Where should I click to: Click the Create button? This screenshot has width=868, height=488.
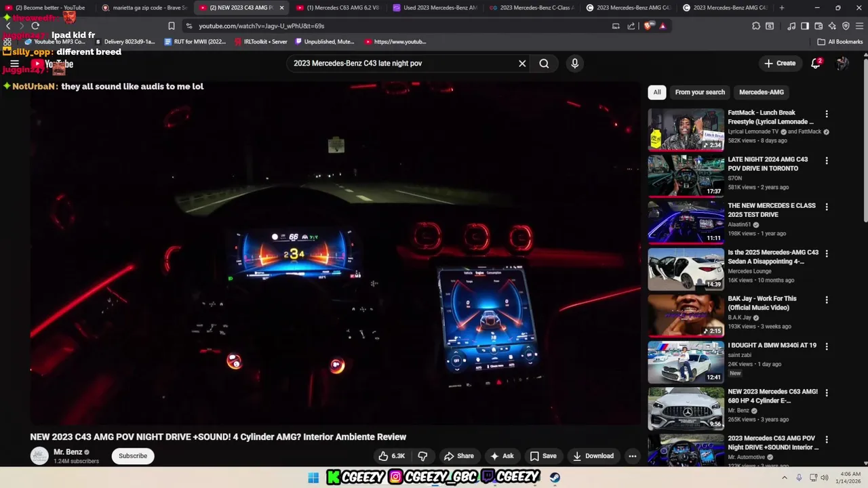click(x=780, y=64)
